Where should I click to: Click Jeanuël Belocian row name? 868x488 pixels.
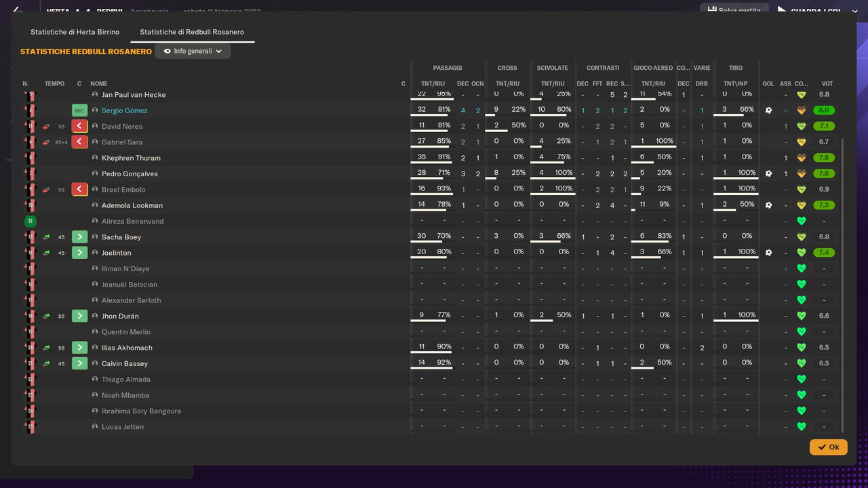click(x=130, y=285)
